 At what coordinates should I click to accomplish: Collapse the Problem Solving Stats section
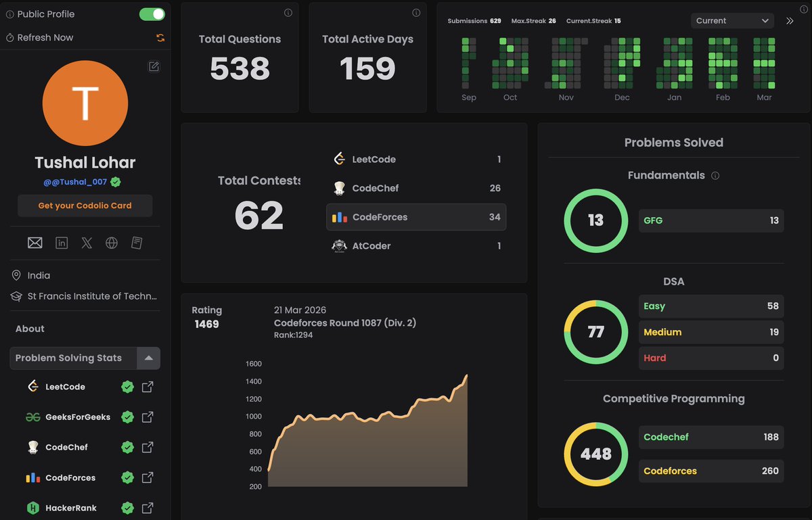tap(148, 358)
